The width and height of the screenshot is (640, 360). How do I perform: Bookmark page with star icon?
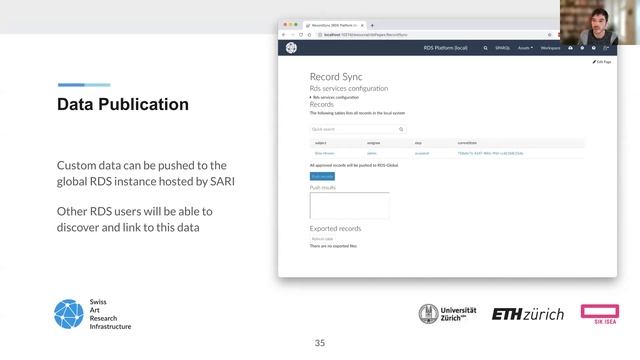coord(549,35)
